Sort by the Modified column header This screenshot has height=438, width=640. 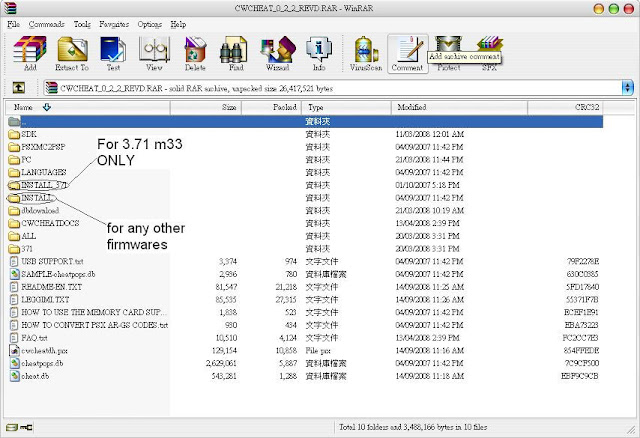460,107
